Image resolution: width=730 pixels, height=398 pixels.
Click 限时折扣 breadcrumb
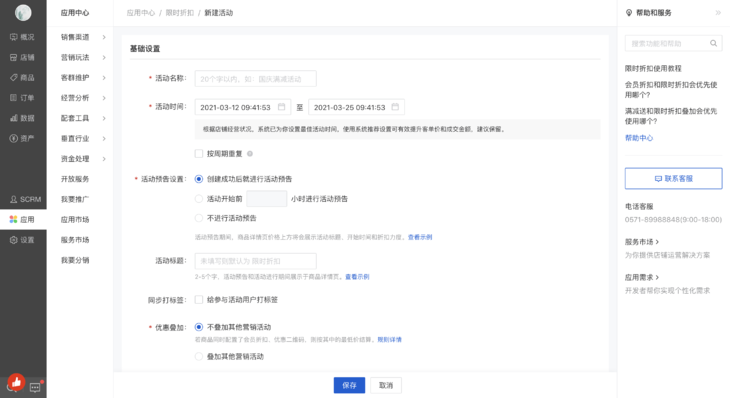tap(180, 13)
